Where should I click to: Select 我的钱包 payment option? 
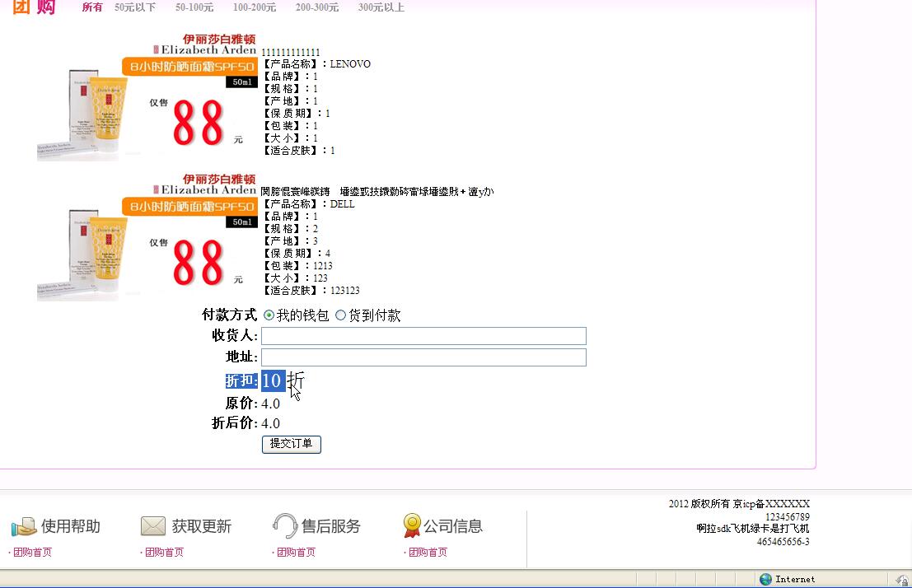pos(269,315)
